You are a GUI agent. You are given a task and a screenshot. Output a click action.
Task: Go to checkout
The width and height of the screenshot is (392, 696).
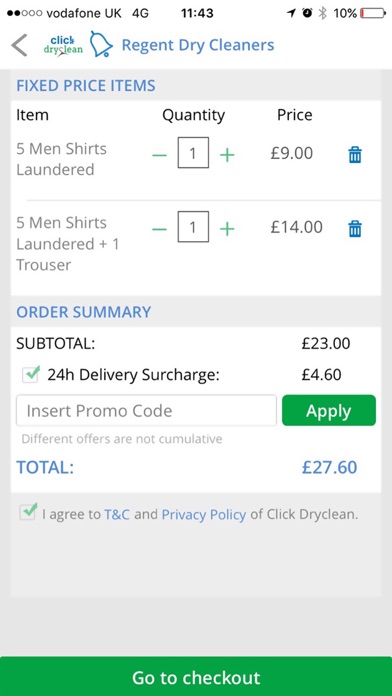[x=196, y=676]
